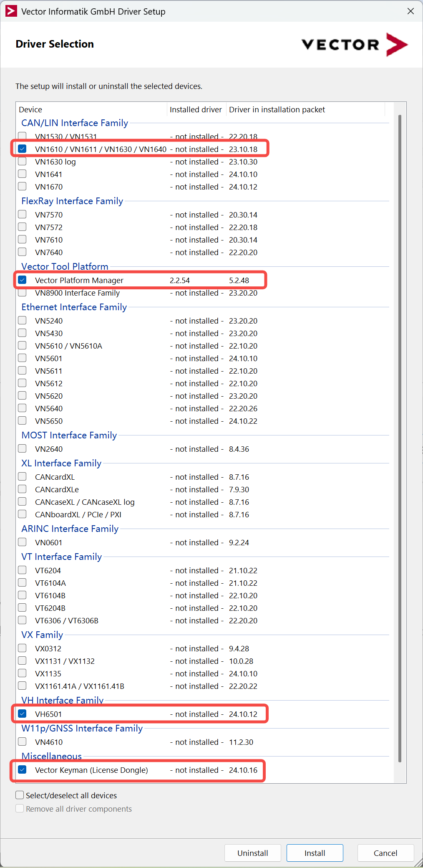Click the W11p/GNSS Interface Family heading
The height and width of the screenshot is (868, 423).
[x=82, y=728]
